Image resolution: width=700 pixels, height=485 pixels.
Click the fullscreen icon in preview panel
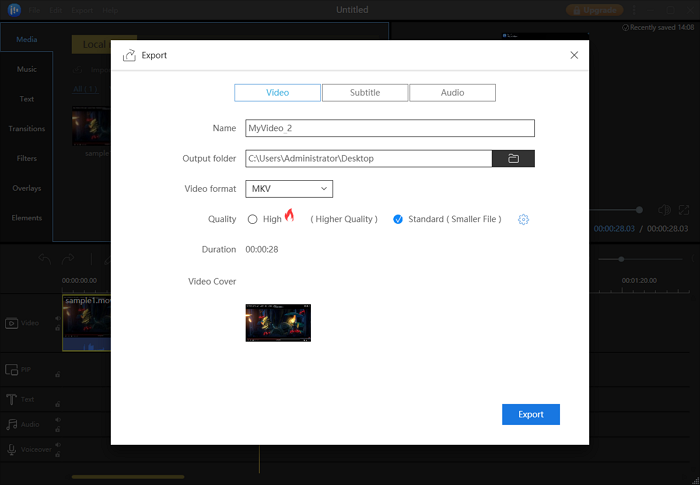(x=684, y=210)
